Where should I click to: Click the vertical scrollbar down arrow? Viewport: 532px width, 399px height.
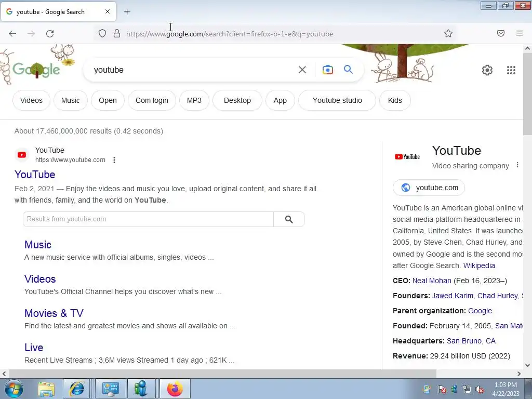[528, 365]
